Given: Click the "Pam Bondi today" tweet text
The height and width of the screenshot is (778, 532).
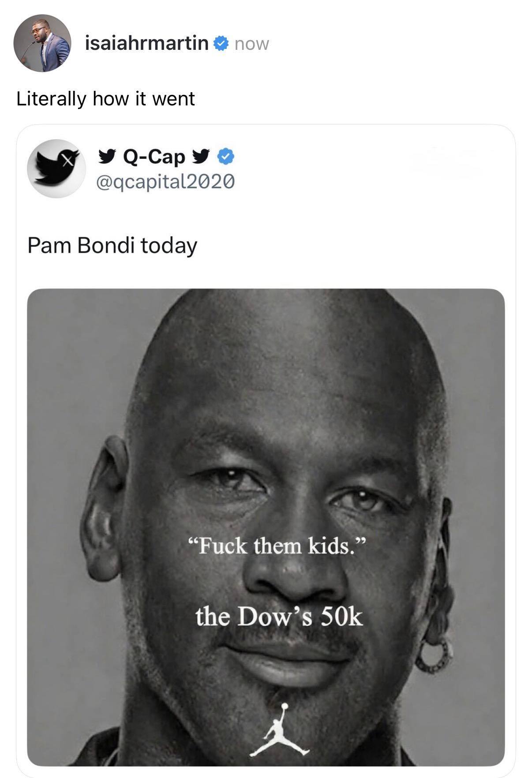Looking at the screenshot, I should click(112, 246).
